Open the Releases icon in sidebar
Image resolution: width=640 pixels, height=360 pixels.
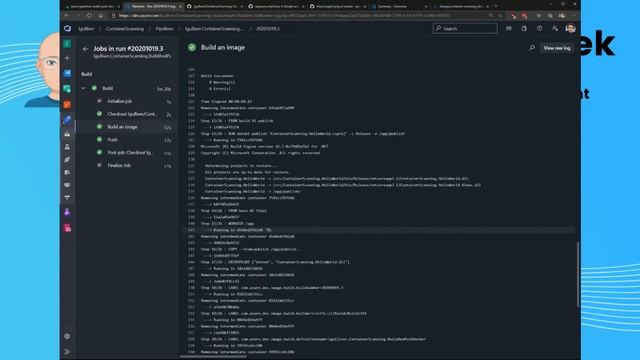(67, 159)
